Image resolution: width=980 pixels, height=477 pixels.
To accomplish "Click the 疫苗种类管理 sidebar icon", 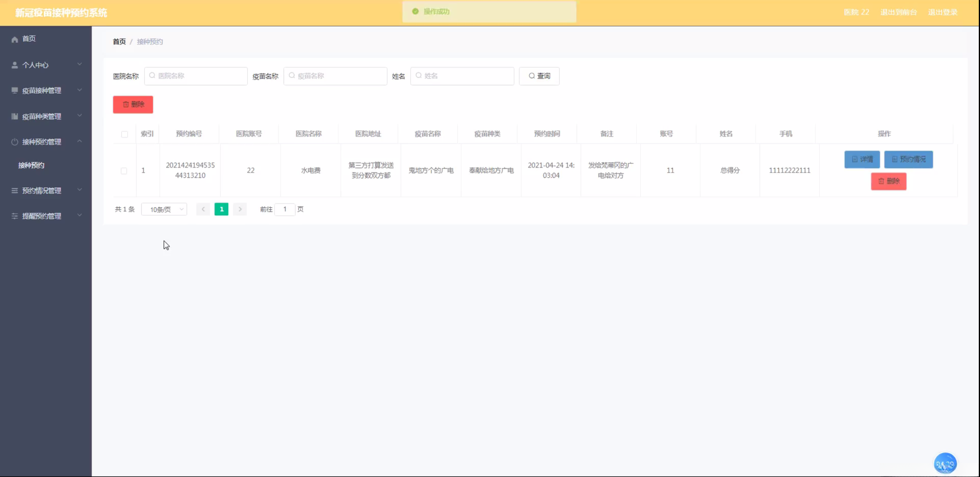I will point(15,116).
